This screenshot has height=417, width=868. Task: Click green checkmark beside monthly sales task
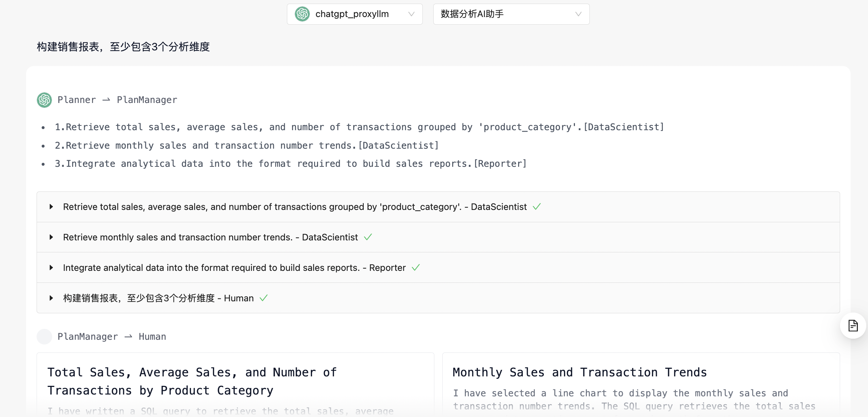tap(368, 237)
